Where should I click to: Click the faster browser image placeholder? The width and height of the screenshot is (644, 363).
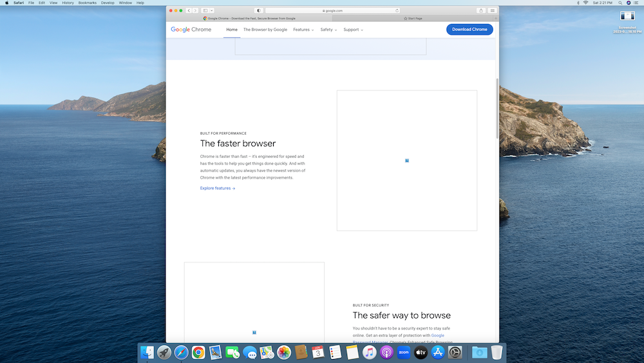coord(407,161)
